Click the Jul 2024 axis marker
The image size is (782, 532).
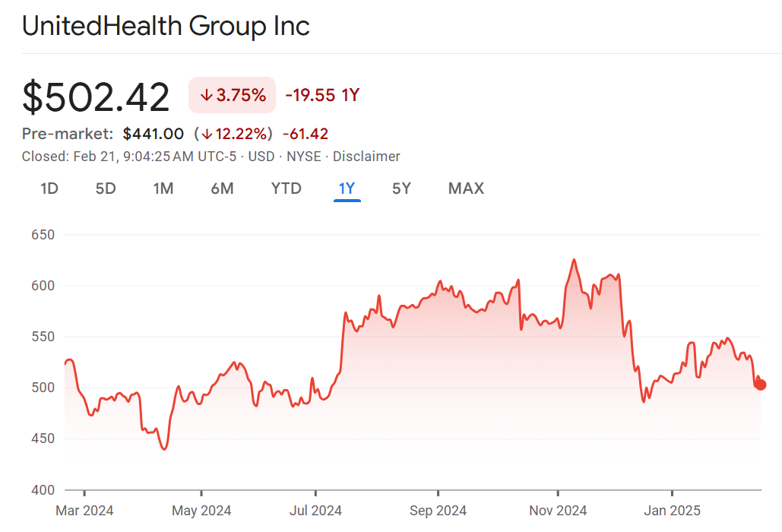[316, 510]
